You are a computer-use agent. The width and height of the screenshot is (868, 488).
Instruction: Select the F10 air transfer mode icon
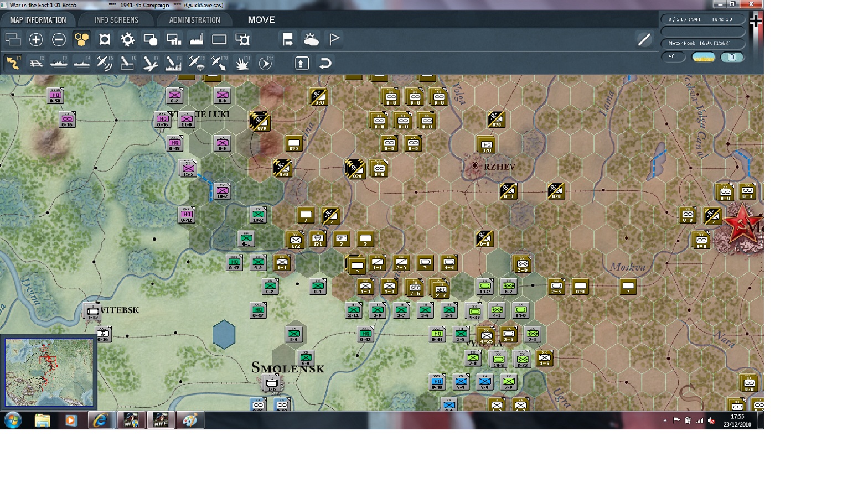[219, 63]
